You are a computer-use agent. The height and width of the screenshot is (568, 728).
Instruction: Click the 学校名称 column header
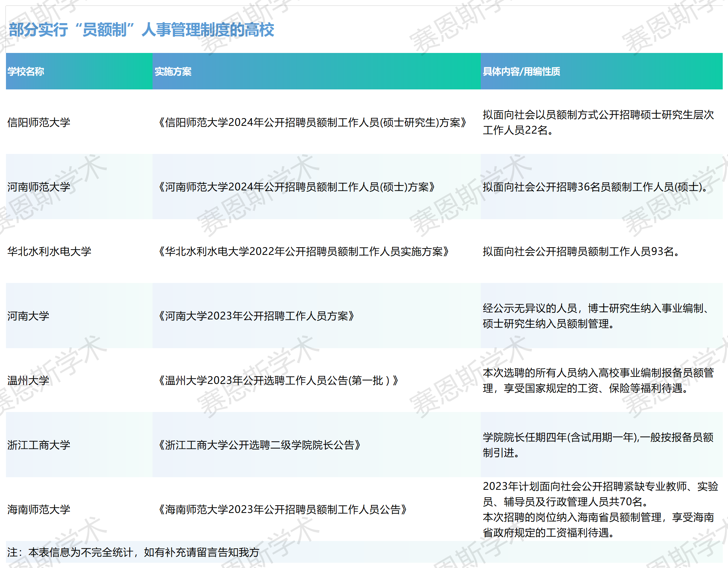pos(26,72)
